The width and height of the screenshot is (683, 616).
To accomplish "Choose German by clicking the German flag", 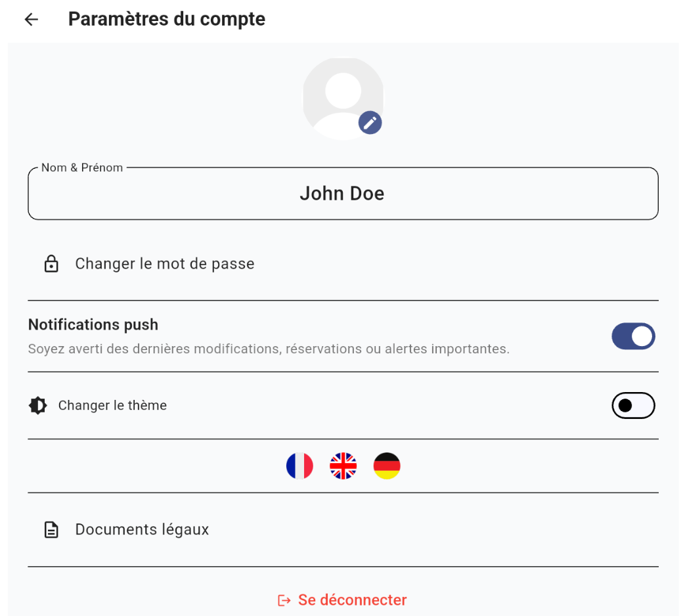I will click(x=387, y=466).
